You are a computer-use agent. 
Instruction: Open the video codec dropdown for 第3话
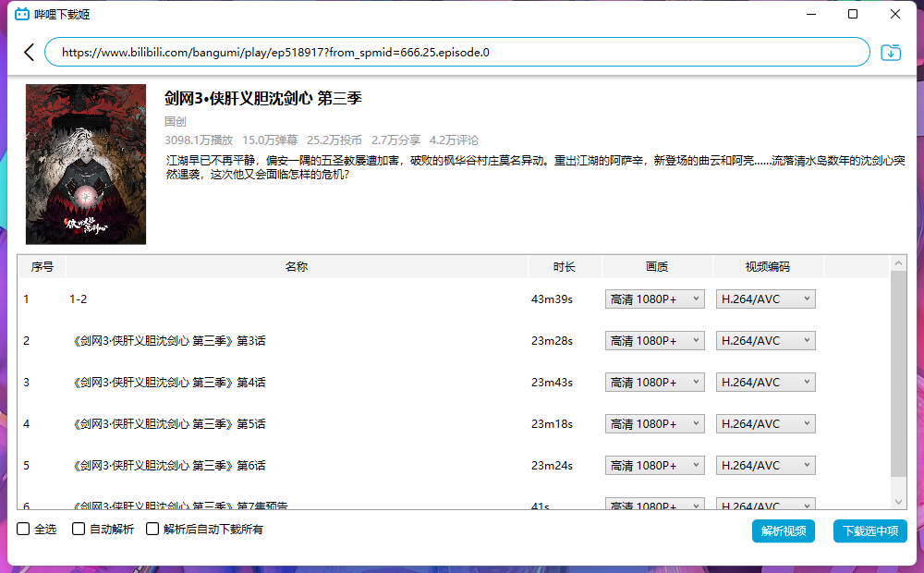coord(765,341)
